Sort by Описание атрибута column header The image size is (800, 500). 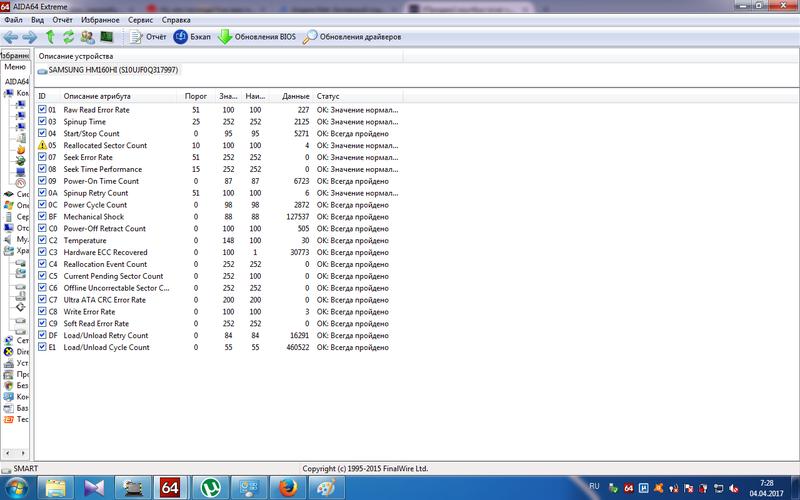118,96
